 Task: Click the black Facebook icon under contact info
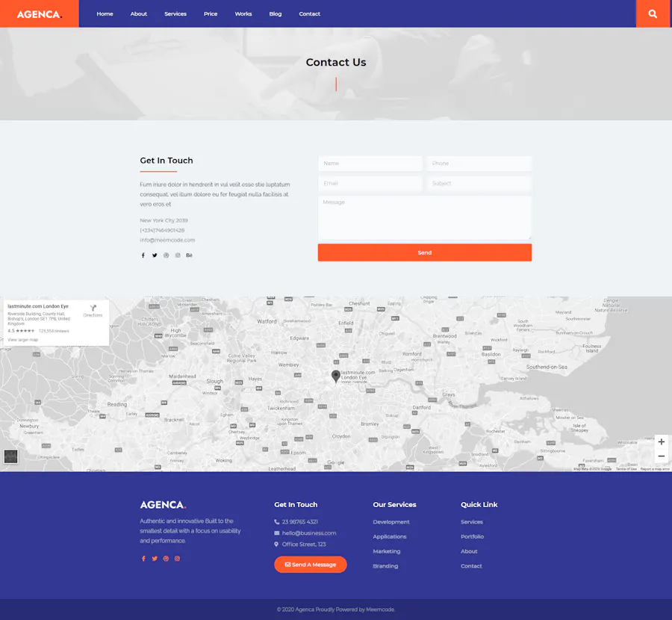click(x=143, y=255)
